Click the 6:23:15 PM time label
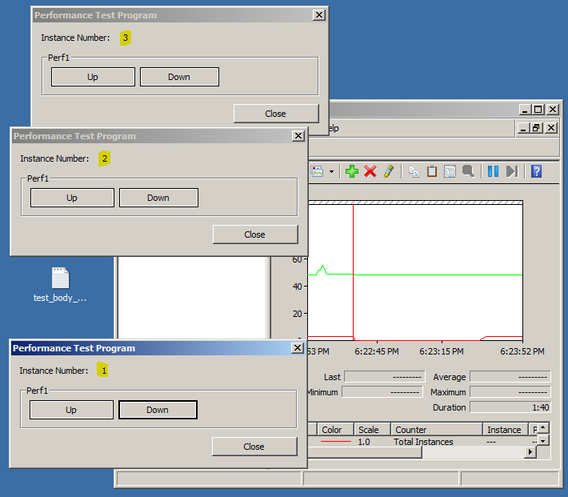 pos(442,351)
